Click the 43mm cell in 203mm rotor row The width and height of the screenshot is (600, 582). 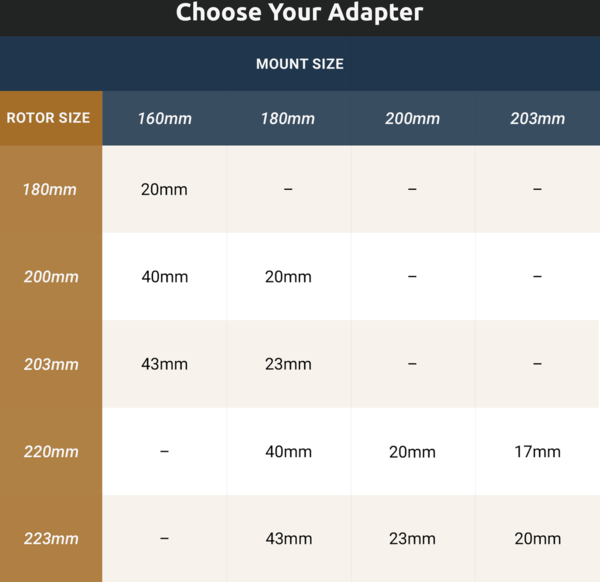(x=164, y=364)
